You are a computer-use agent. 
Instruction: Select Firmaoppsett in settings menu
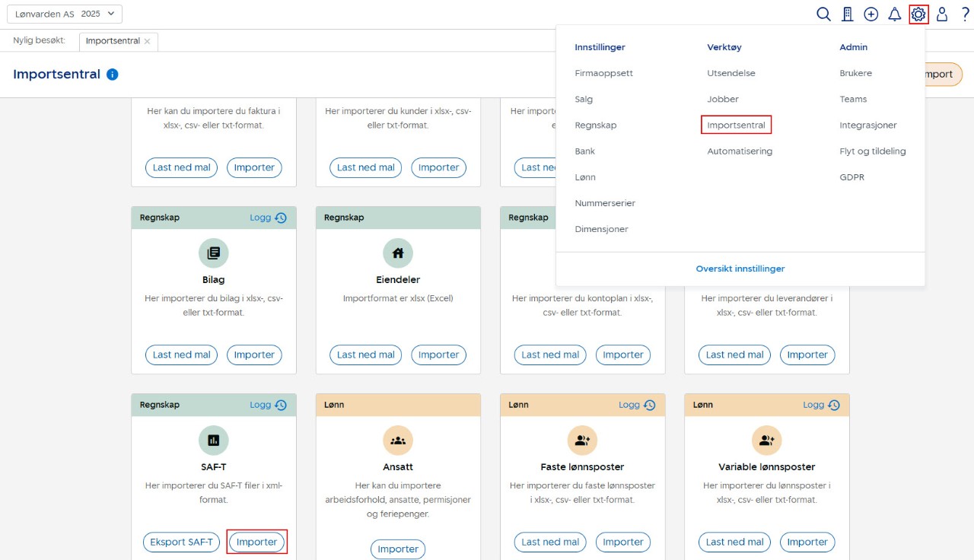(x=603, y=73)
